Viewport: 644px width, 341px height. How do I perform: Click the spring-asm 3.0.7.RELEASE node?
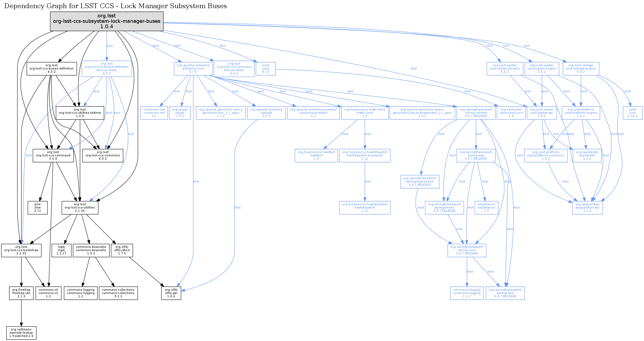point(505,293)
